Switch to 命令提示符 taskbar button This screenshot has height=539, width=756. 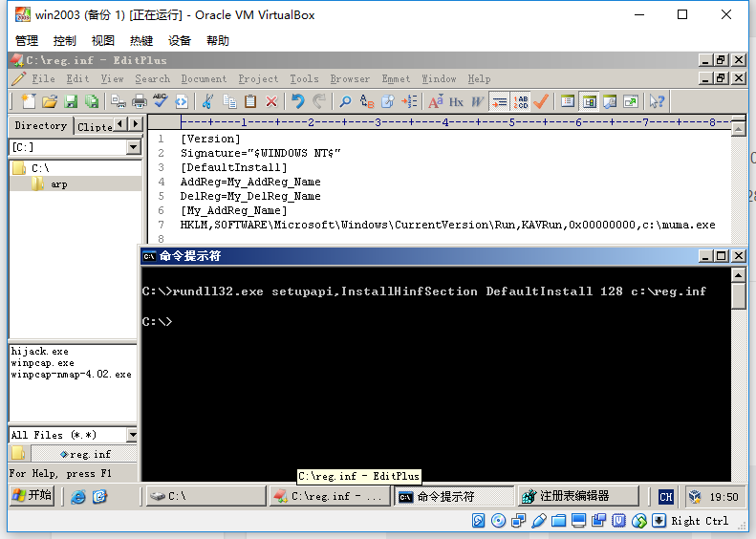pyautogui.click(x=455, y=496)
